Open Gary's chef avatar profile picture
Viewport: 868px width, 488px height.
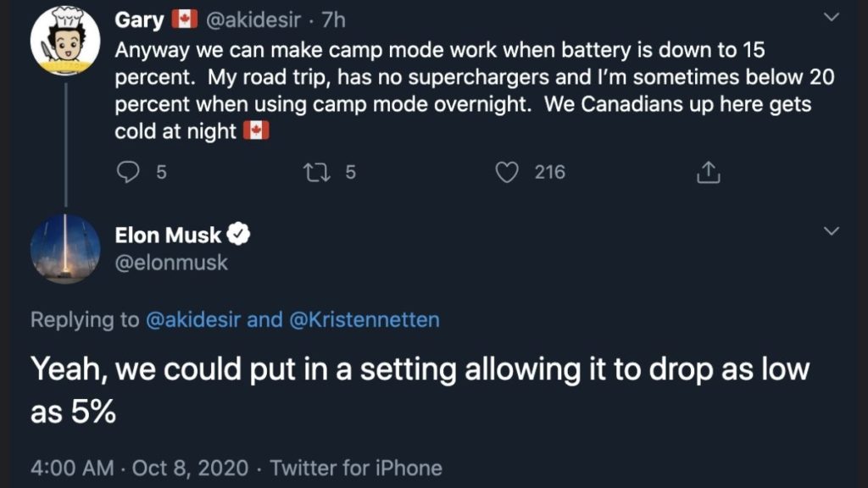point(65,41)
